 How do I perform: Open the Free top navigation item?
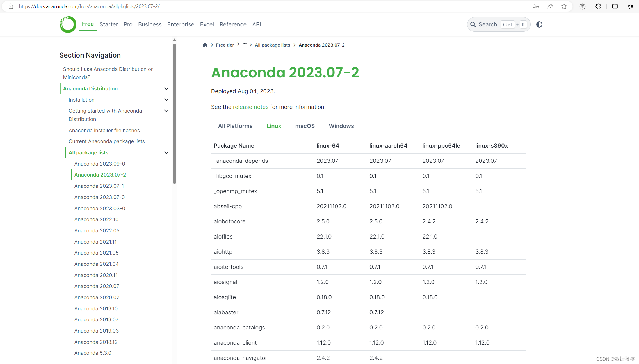(x=88, y=24)
